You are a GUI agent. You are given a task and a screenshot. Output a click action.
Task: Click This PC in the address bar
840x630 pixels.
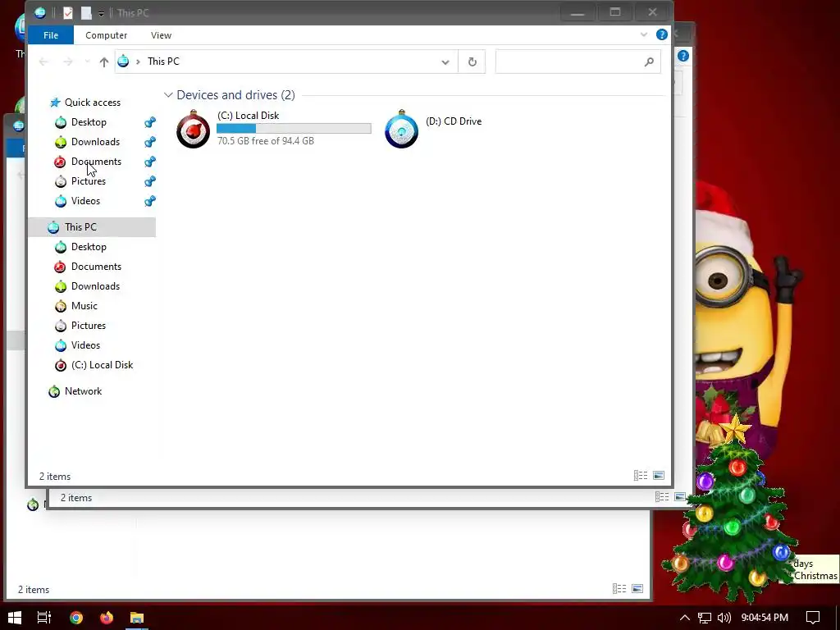[163, 62]
